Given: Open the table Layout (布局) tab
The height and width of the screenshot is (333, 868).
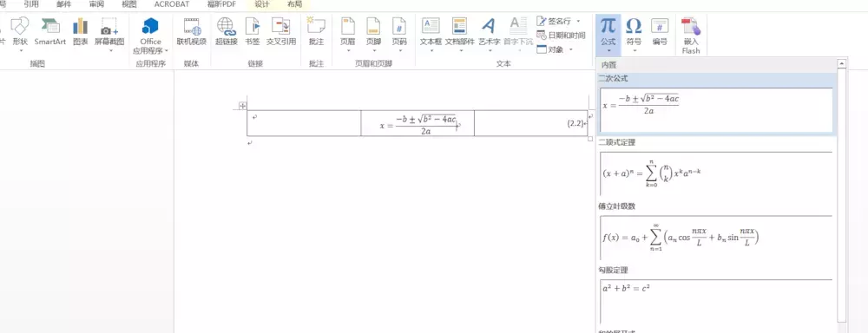Looking at the screenshot, I should pyautogui.click(x=294, y=4).
